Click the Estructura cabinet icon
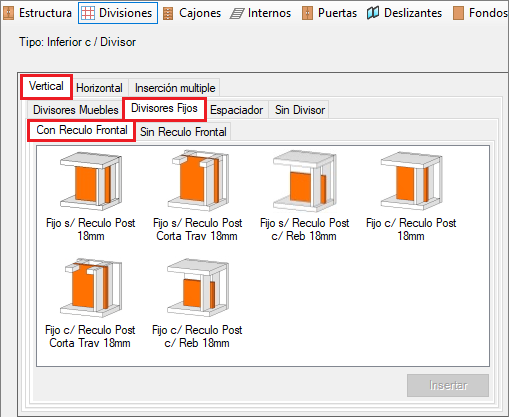 coord(8,13)
